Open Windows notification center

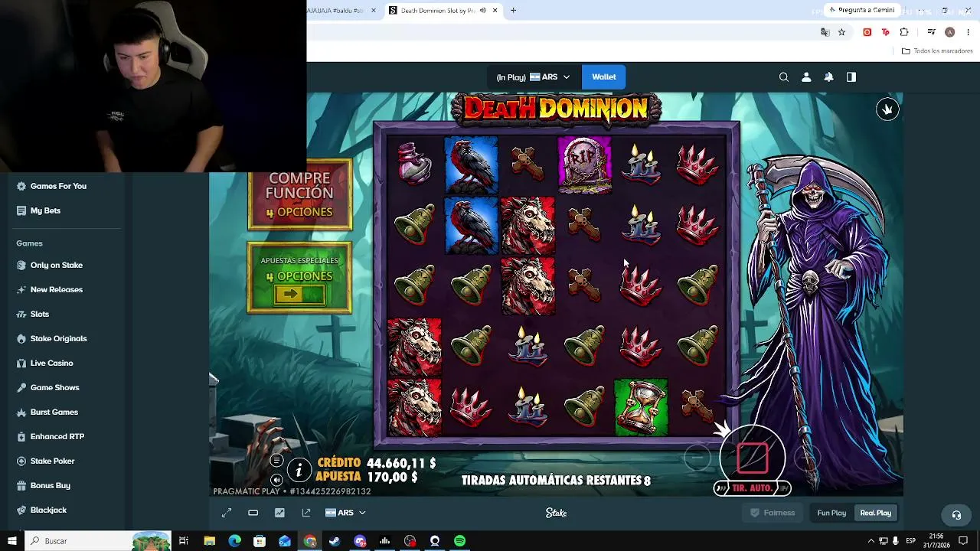tap(963, 541)
